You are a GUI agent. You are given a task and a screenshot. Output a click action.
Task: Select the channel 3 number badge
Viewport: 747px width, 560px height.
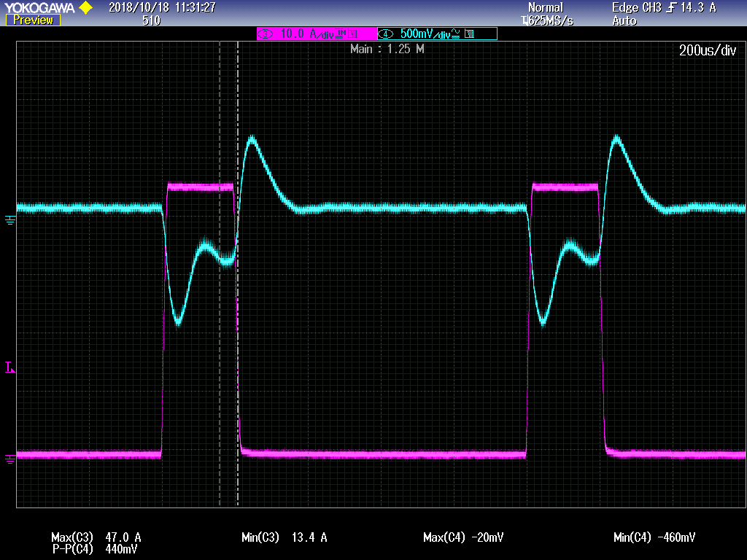pyautogui.click(x=266, y=34)
